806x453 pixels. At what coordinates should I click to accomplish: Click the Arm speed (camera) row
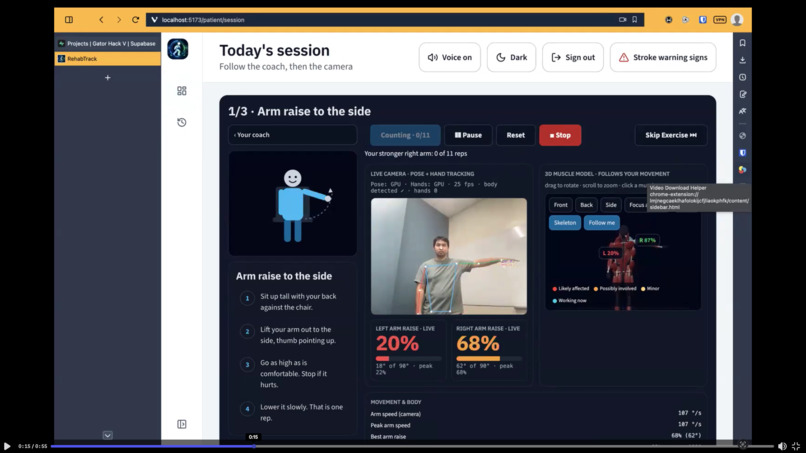[x=536, y=414]
